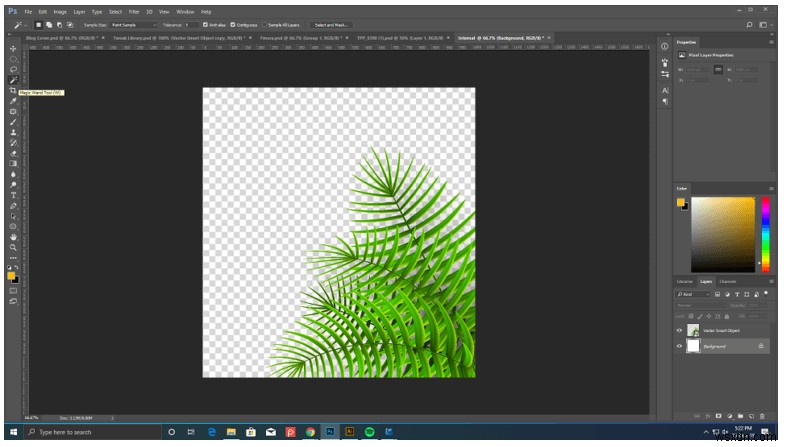Click the Windows Start button
This screenshot has width=788, height=447.
13,432
